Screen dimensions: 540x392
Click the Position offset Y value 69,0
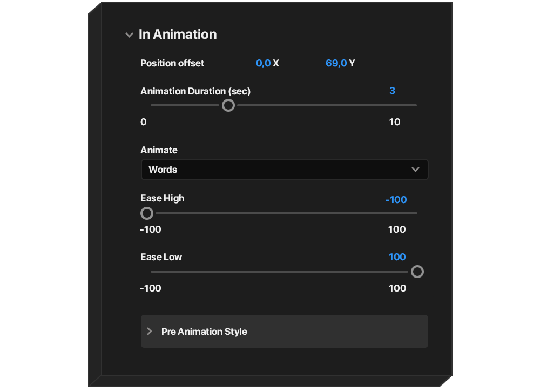click(336, 63)
